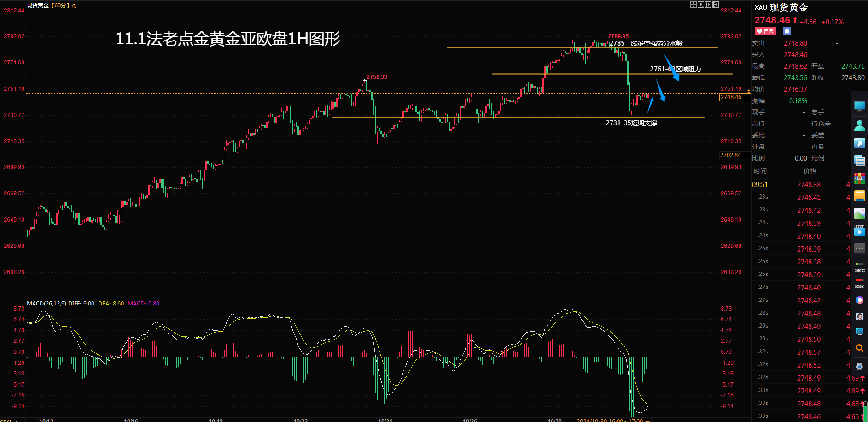Click the 10/30 date on time axis
Screen dimensions: 868x422
[554, 420]
